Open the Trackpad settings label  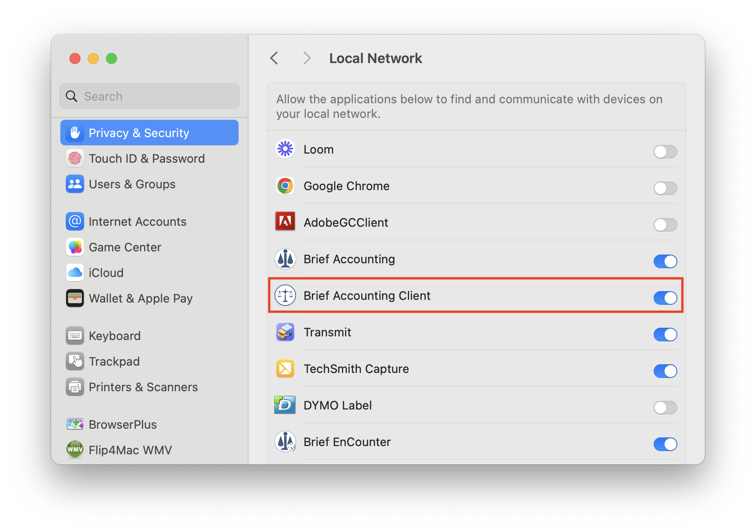tap(114, 362)
